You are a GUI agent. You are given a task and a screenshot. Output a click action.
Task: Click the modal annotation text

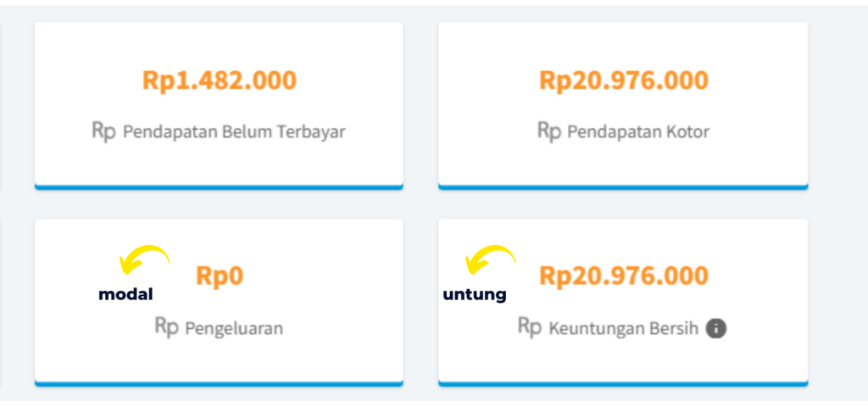pos(125,294)
